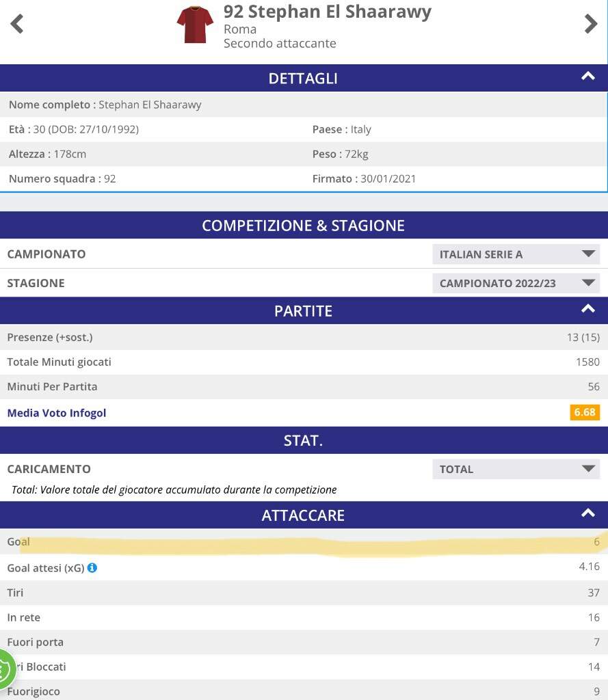The width and height of the screenshot is (608, 700).
Task: Click the xG info icon
Action: [92, 568]
